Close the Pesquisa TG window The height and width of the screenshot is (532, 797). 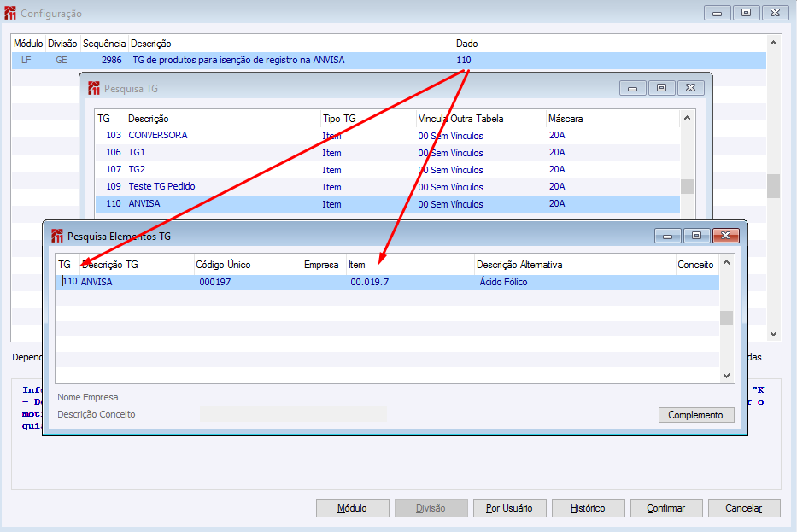tap(691, 88)
